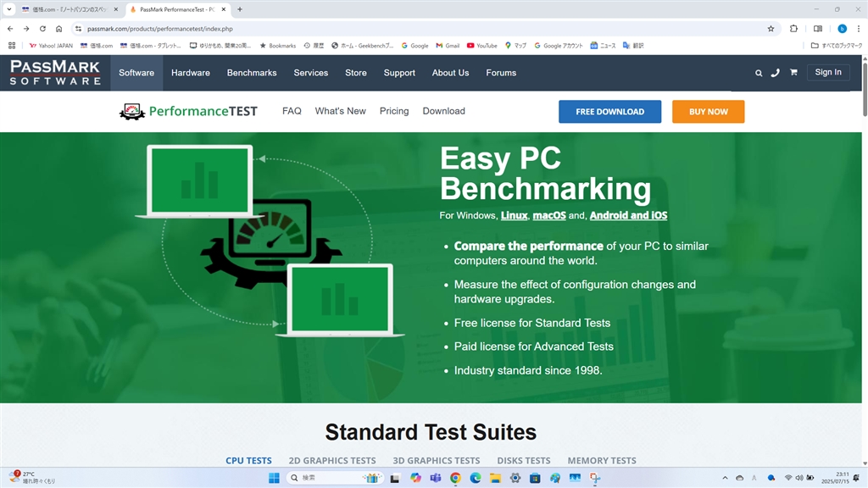Click the taskbar search box

tap(336, 478)
